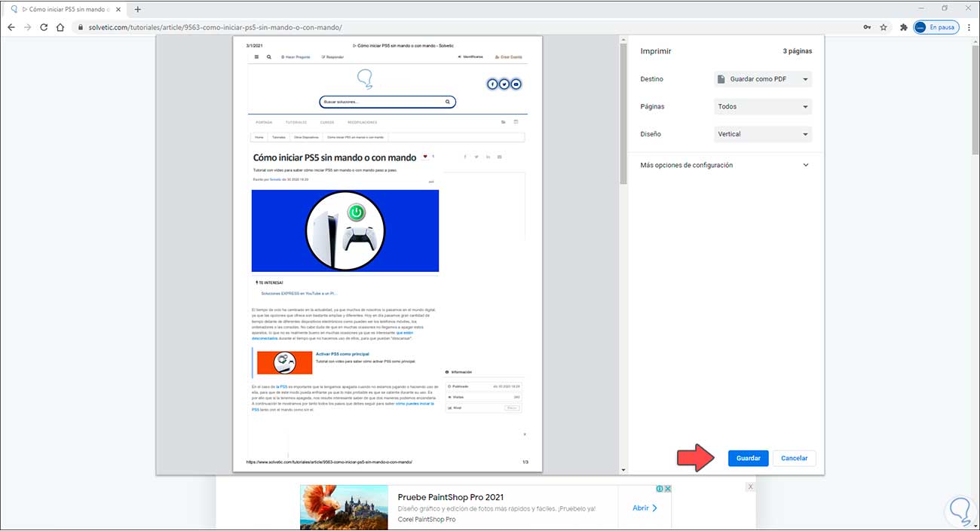This screenshot has width=980, height=531.
Task: Click the Guardar button
Action: pos(748,458)
